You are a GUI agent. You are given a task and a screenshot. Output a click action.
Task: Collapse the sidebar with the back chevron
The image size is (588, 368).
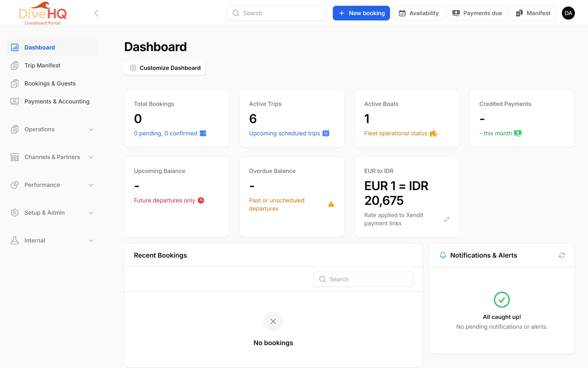(96, 13)
